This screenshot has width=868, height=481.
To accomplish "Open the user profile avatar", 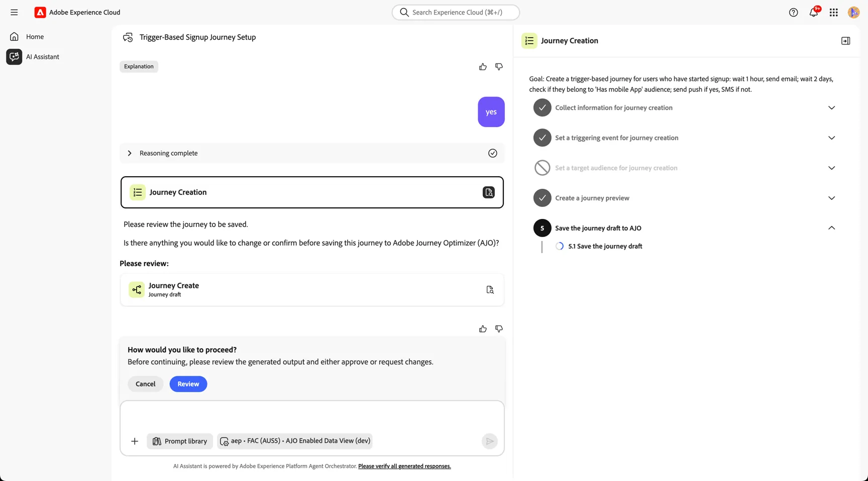I will point(853,13).
